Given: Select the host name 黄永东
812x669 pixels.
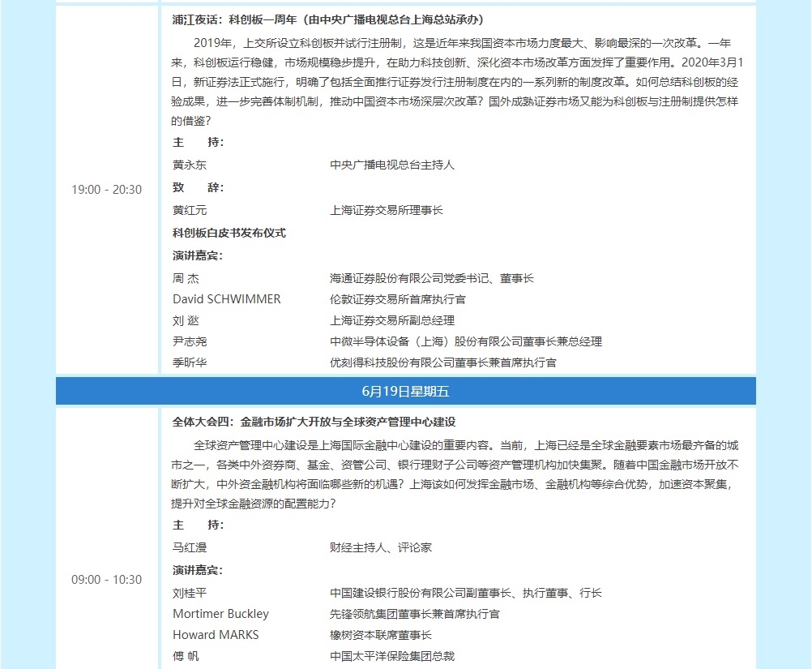Looking at the screenshot, I should coord(190,165).
